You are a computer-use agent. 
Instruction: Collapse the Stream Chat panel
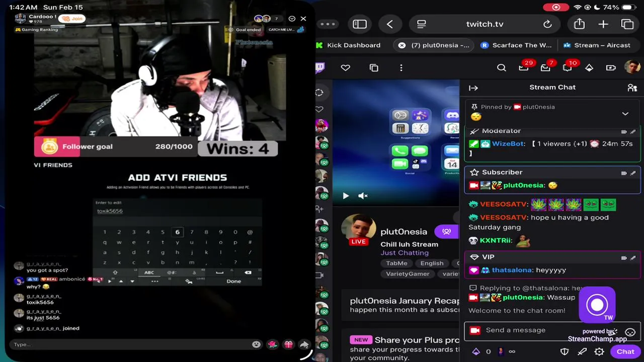(473, 87)
